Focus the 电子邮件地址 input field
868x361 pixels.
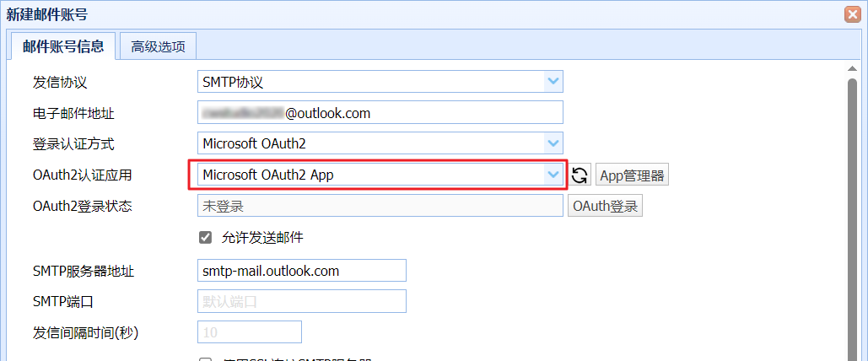[x=380, y=112]
